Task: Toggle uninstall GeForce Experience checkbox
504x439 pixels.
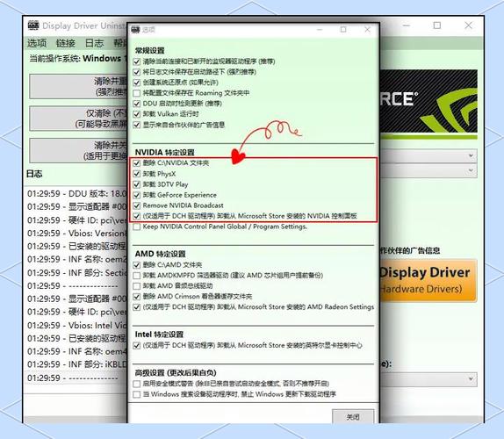Action: (x=137, y=195)
